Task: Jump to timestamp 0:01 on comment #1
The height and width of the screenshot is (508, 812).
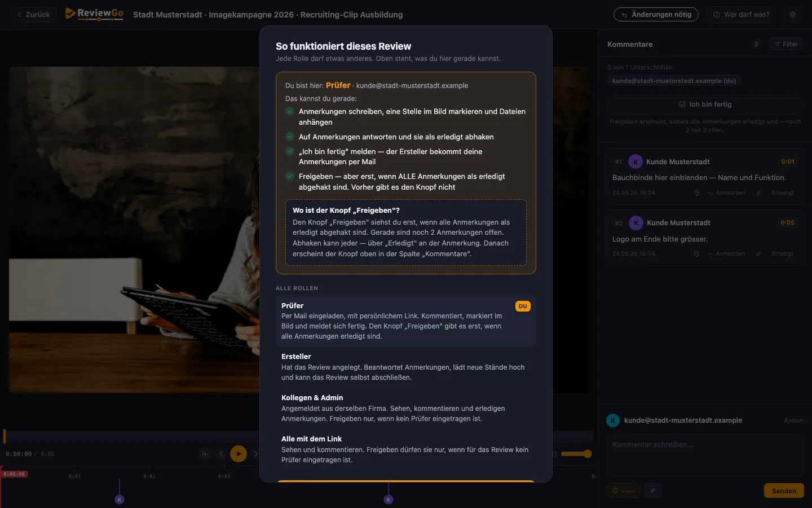Action: [x=788, y=162]
